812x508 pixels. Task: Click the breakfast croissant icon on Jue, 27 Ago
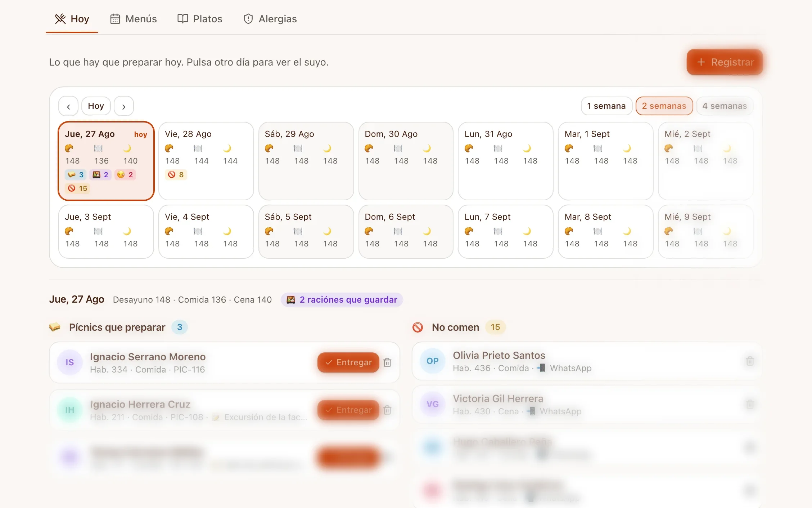click(x=69, y=148)
